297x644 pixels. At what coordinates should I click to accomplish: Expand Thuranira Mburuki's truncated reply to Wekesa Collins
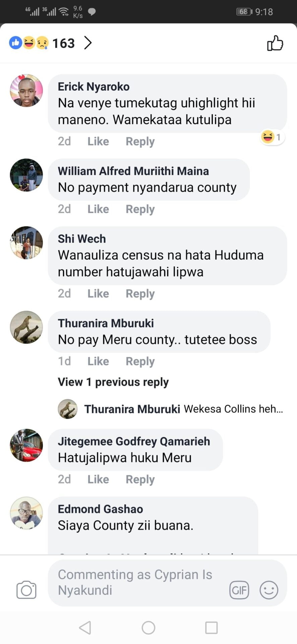(184, 409)
